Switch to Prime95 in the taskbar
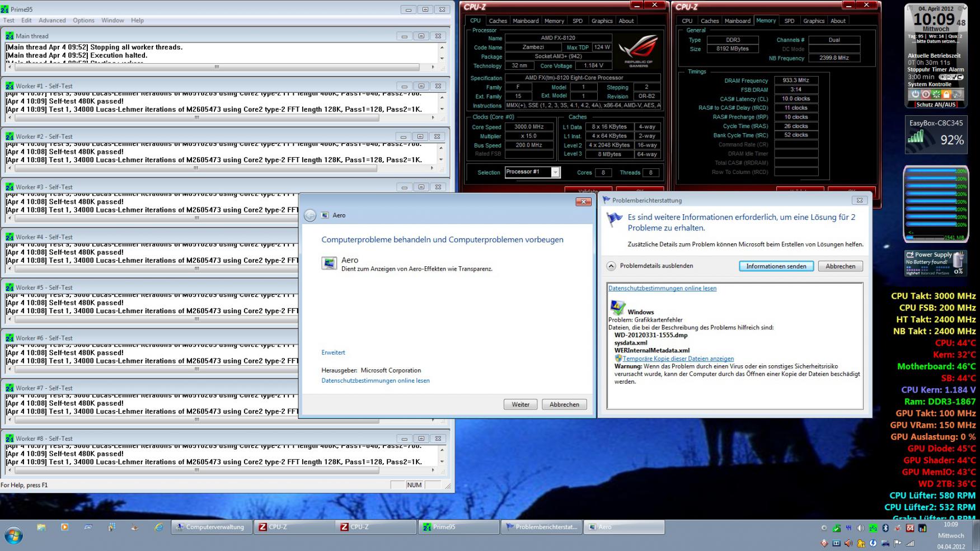980x551 pixels. tap(459, 527)
